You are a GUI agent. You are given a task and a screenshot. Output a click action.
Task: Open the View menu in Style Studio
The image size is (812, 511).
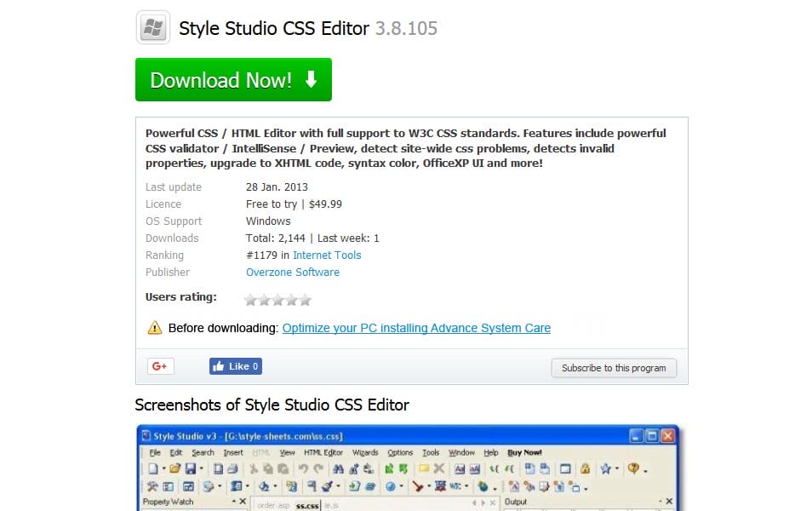click(288, 452)
